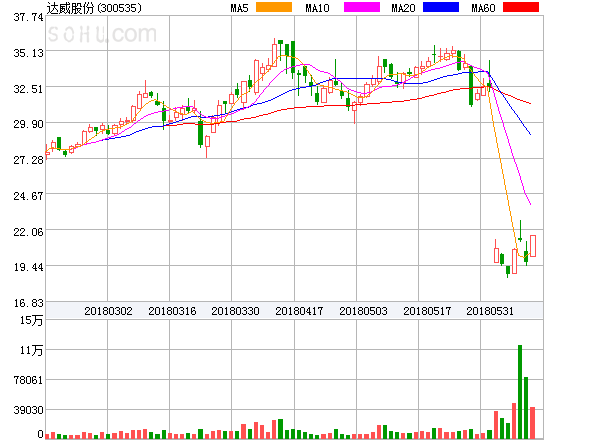Click the 16.83 price axis label
Screen dimensions: 600x440
(28, 303)
